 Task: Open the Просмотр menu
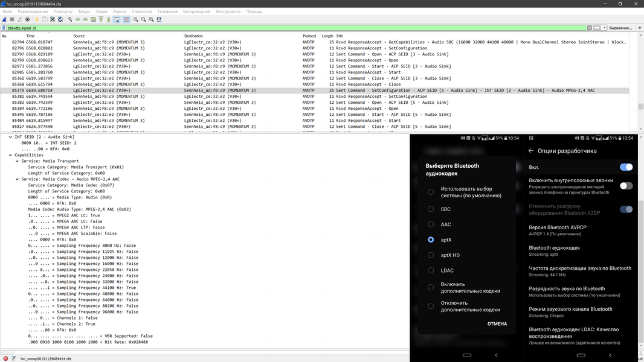pos(63,11)
